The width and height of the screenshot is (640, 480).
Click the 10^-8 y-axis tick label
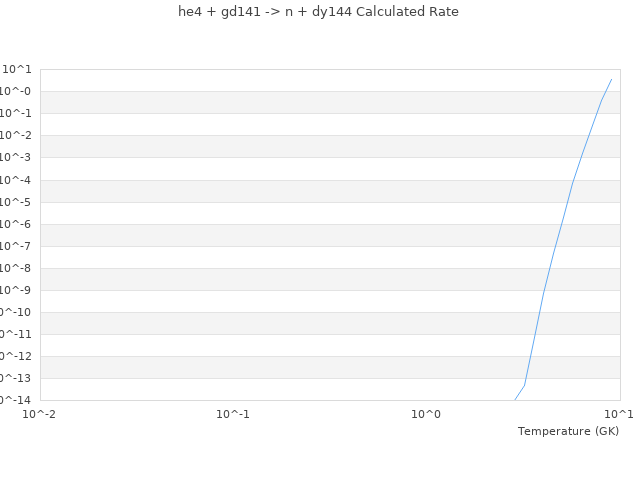point(17,268)
